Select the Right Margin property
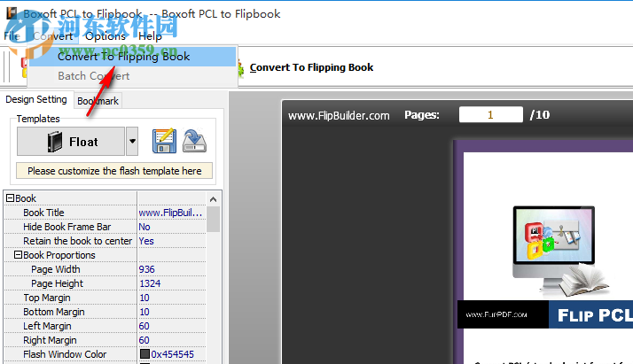Image resolution: width=633 pixels, height=364 pixels. tap(71, 340)
